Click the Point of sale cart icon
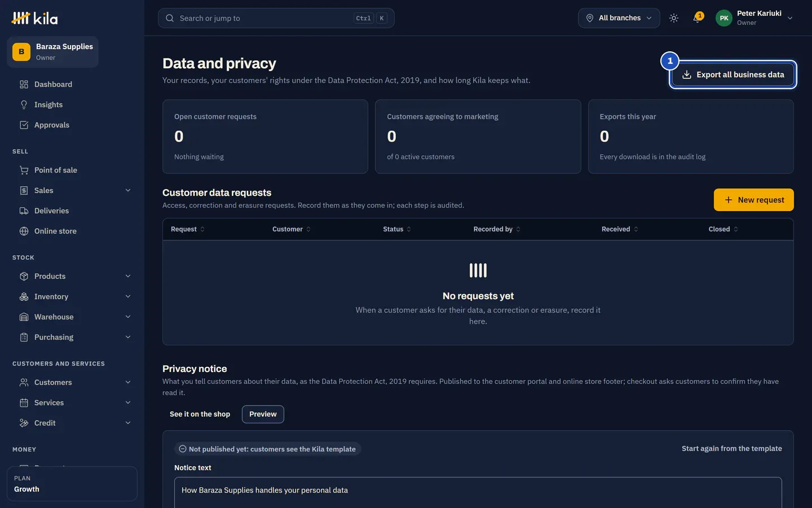The image size is (812, 508). coord(24,170)
